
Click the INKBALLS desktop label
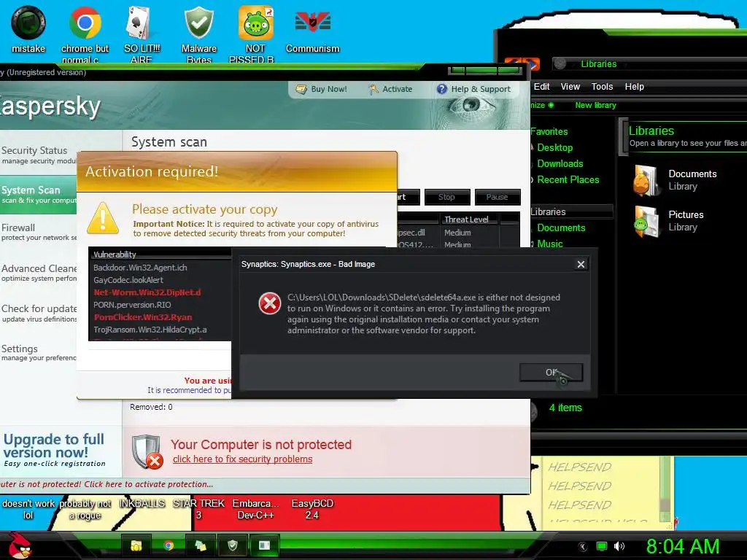(142, 503)
